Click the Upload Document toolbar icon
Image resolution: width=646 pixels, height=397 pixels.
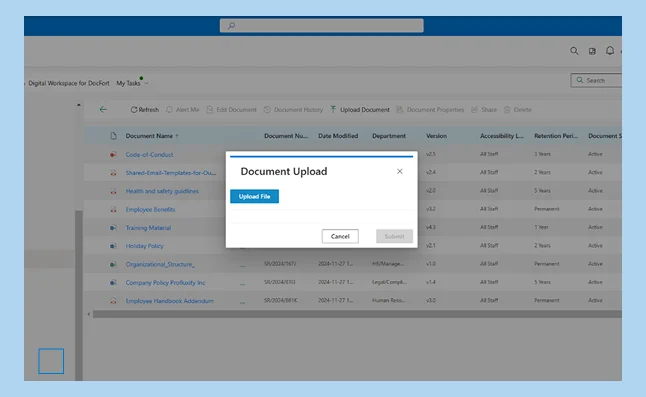click(x=333, y=110)
